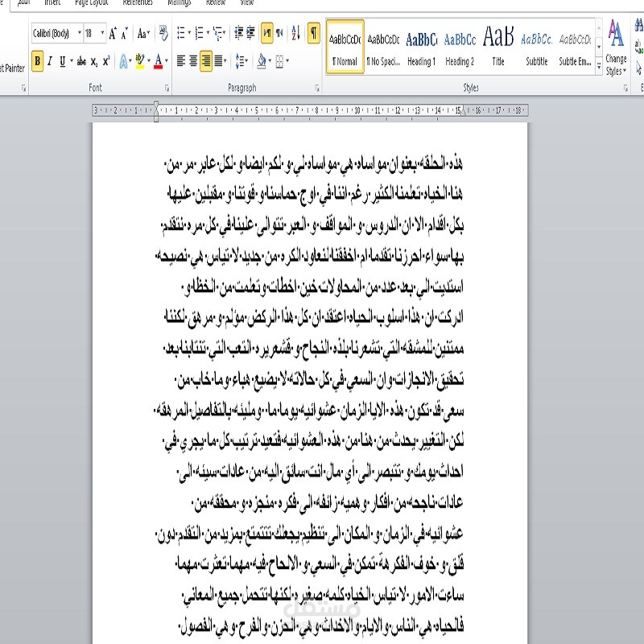Switch to the References tab
644x644 pixels.
click(x=138, y=3)
